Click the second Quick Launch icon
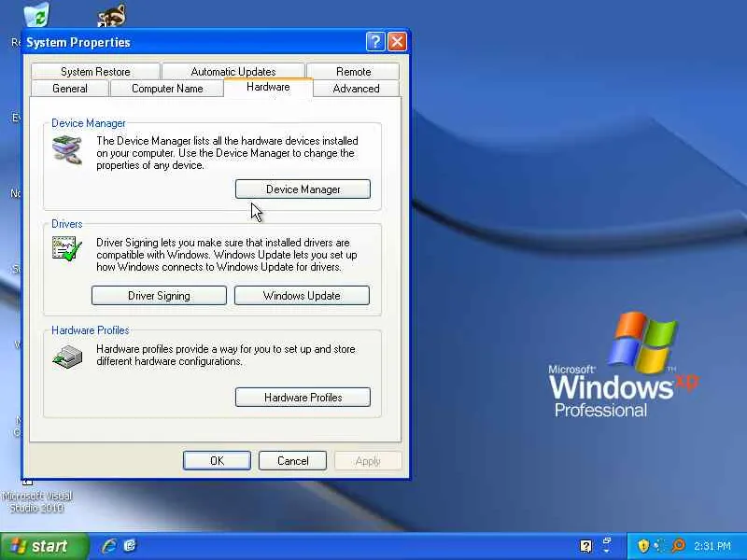The width and height of the screenshot is (747, 560). pos(130,546)
